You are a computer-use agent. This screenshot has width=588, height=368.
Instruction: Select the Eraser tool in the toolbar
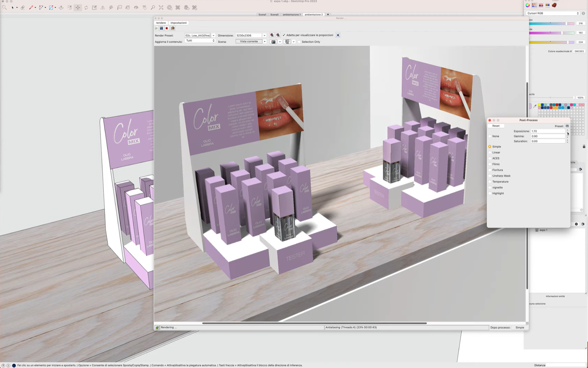click(23, 7)
